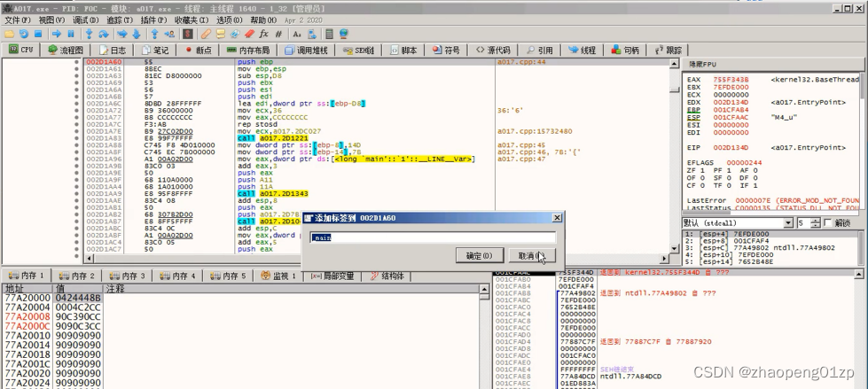Switch to the 内存布局 memory map tab
The image size is (868, 389).
[x=248, y=50]
